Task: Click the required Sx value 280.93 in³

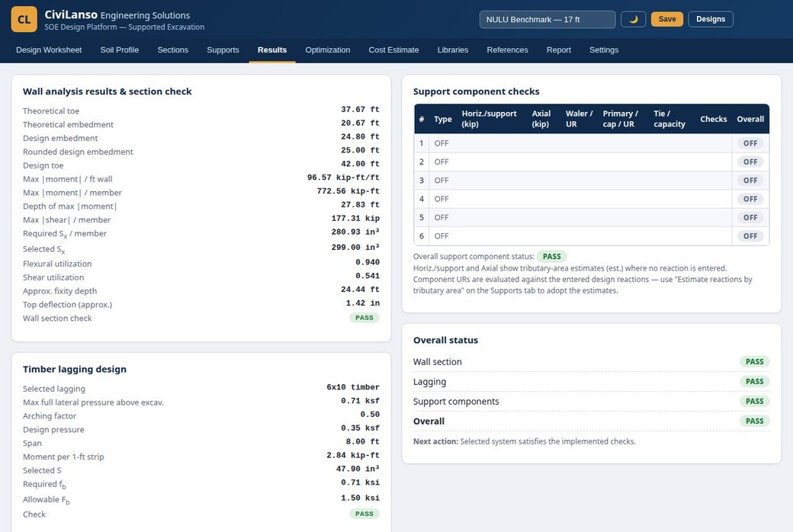Action: click(x=355, y=232)
